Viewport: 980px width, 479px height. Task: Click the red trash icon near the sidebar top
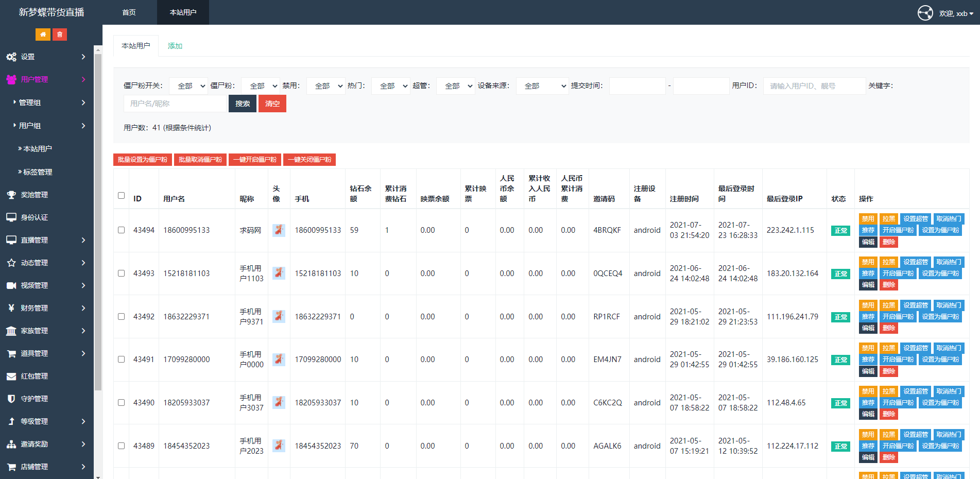60,34
